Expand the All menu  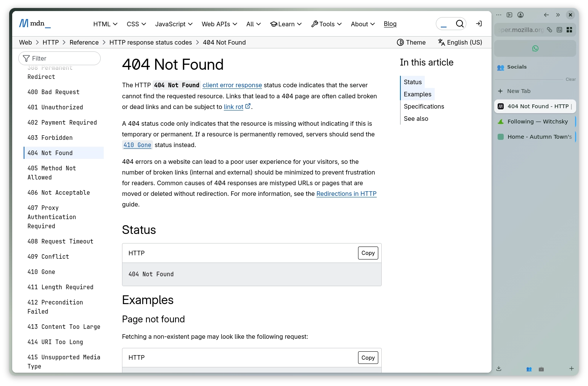point(254,24)
